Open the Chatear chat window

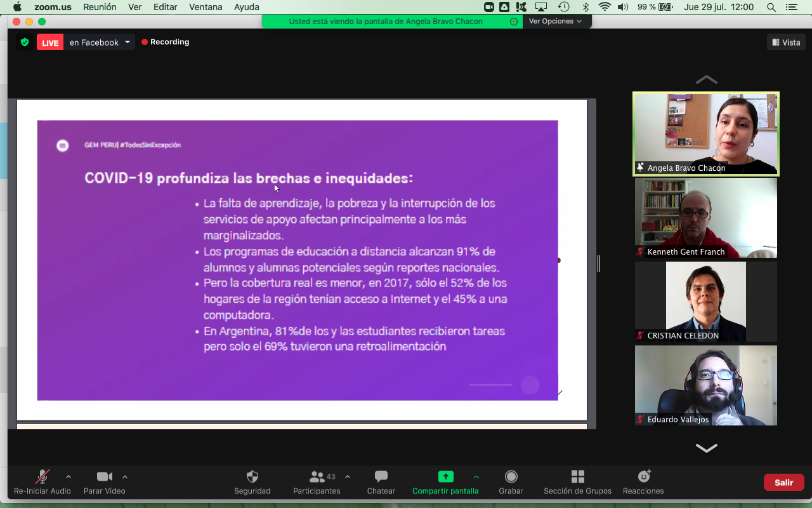coord(381,477)
